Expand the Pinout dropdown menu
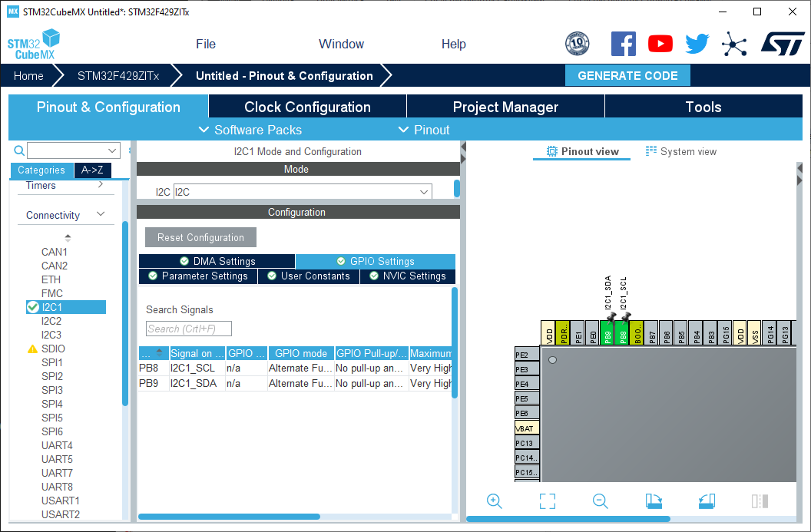The image size is (811, 532). click(x=424, y=130)
